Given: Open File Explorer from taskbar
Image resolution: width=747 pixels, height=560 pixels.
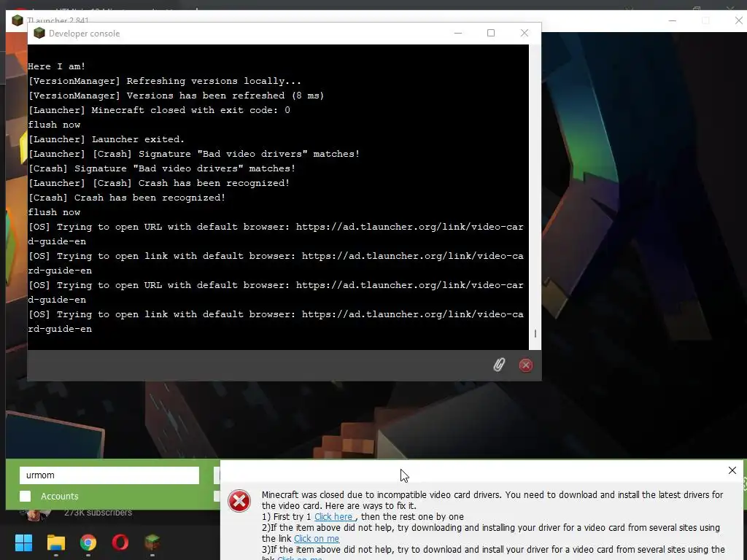Looking at the screenshot, I should click(55, 542).
